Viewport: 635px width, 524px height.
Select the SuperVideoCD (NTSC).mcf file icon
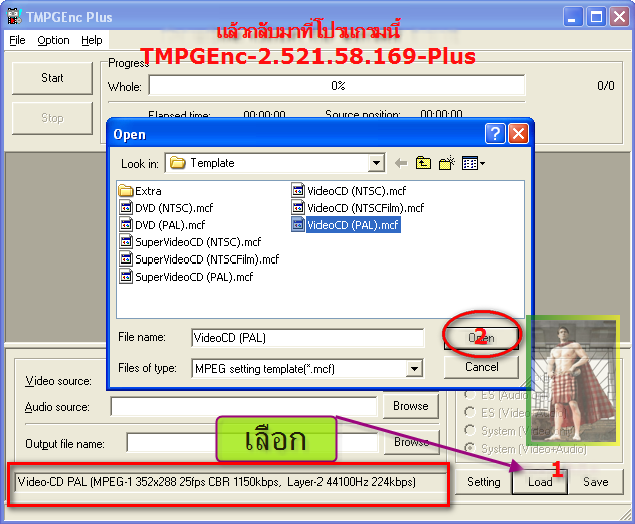tap(126, 241)
